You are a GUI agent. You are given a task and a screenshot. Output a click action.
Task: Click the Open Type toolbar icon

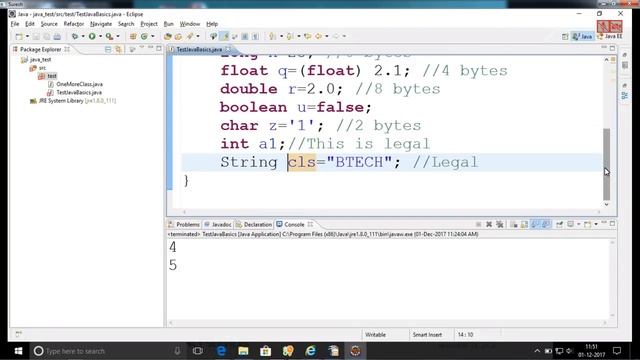168,36
